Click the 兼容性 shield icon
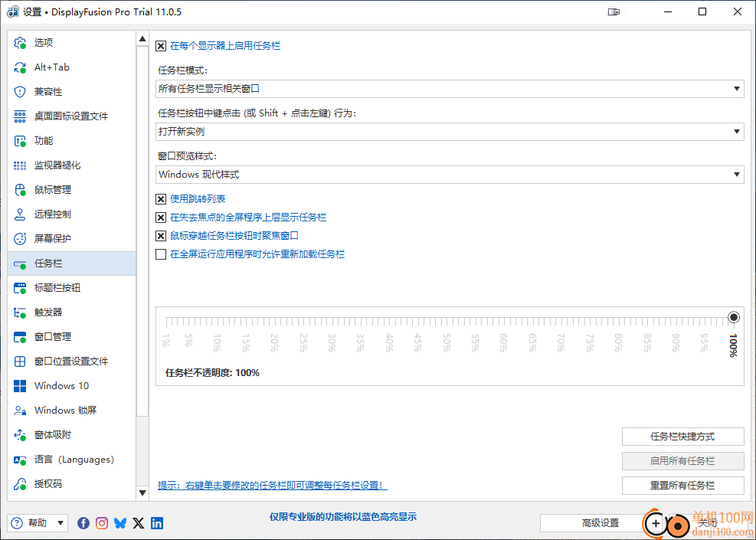The image size is (756, 540). point(20,92)
